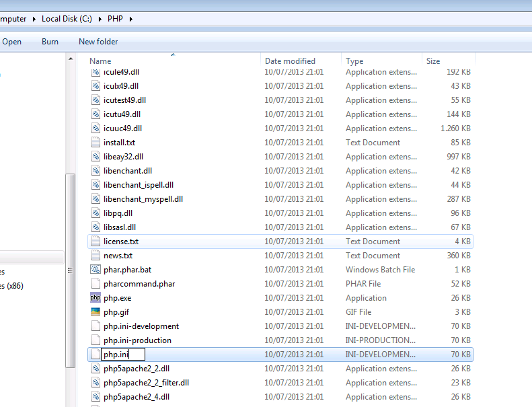Select the phar.phar.bat file name
532x407 pixels.
coord(127,270)
